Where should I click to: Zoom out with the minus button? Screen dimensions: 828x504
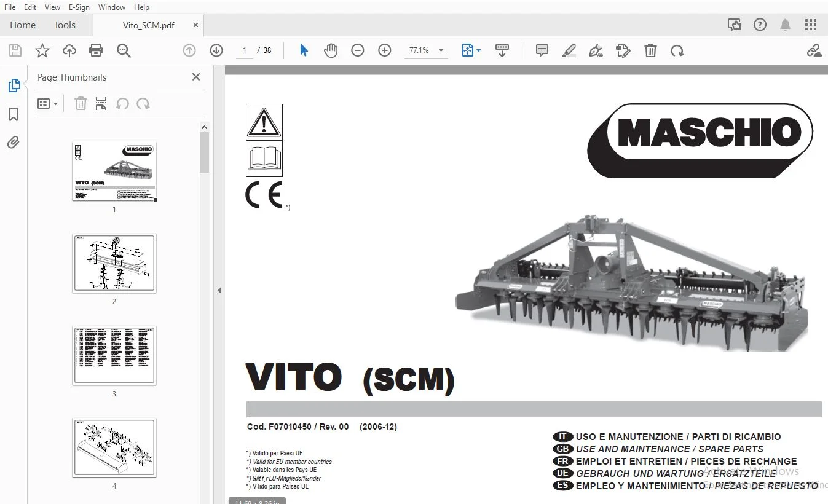(358, 50)
